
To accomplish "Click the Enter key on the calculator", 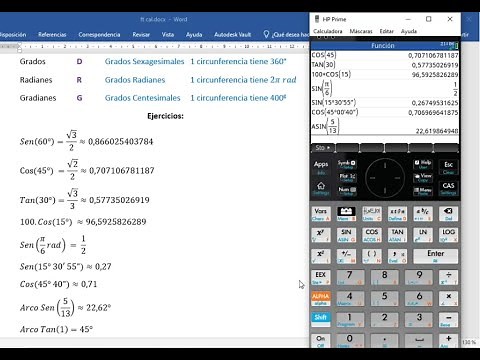I will 436,256.
